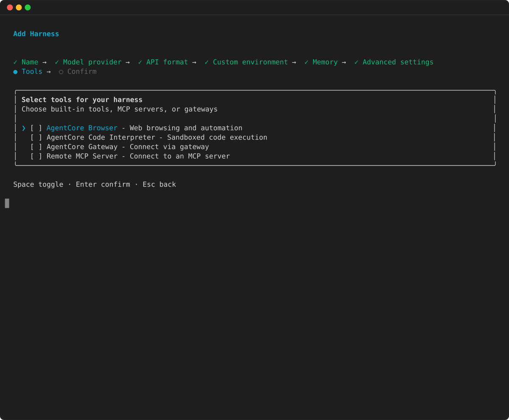
Task: Click the Add Harness title
Action: coord(36,34)
